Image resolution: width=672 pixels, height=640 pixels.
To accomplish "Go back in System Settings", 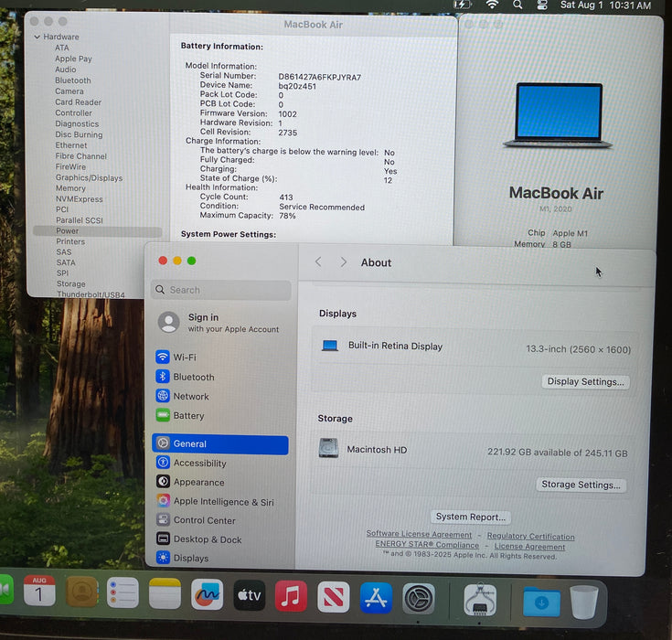I will [x=318, y=261].
